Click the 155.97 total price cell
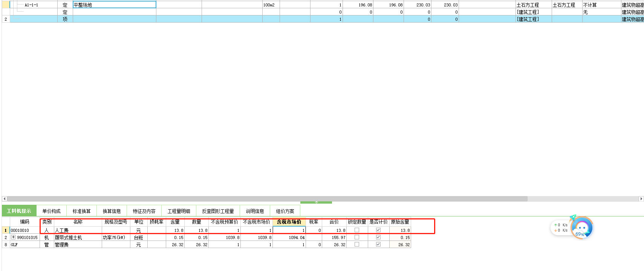This screenshot has width=644, height=271. [334, 237]
